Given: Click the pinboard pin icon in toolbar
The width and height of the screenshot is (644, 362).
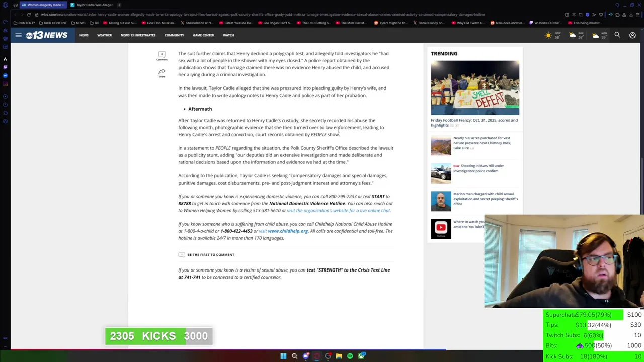Looking at the screenshot, I should [574, 14].
